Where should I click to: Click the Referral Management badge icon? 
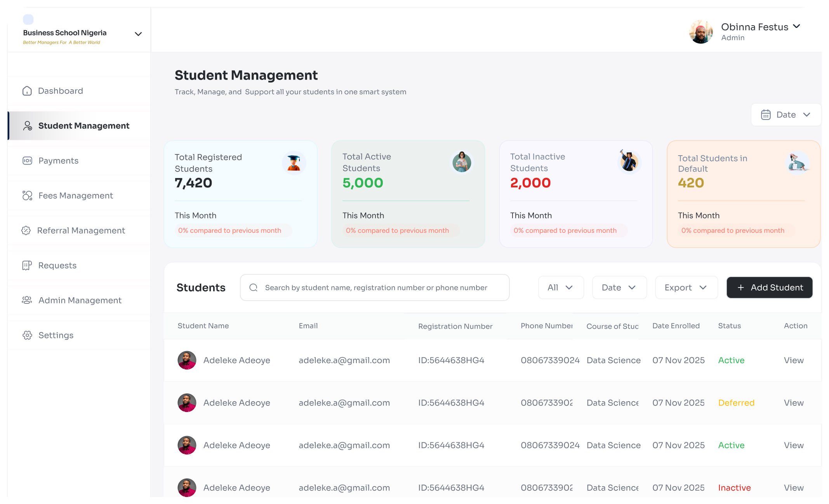point(26,230)
